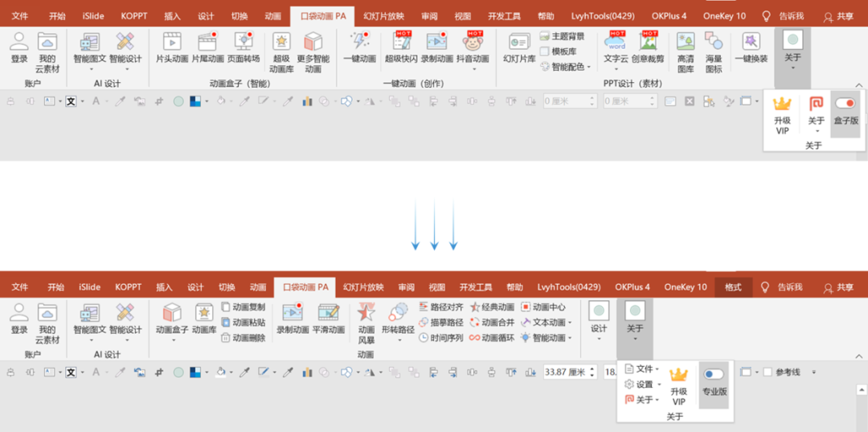The height and width of the screenshot is (432, 868).
Task: Open the 超级动画库 animation library
Action: click(281, 53)
